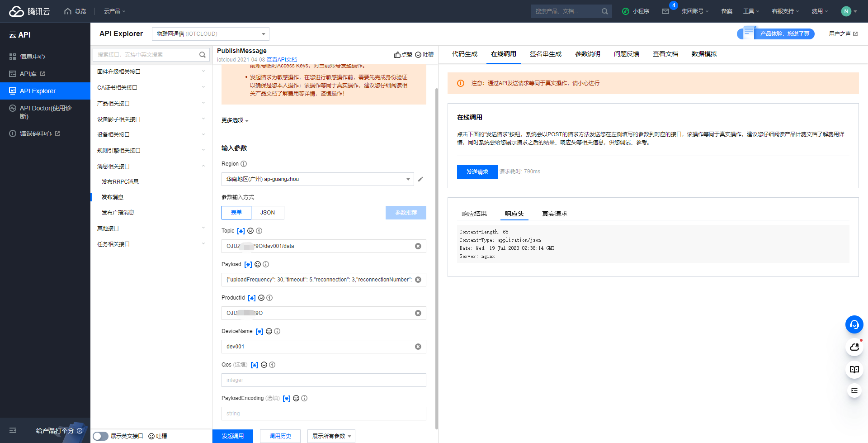868x443 pixels.
Task: Click the 搜索接口 interface search field
Action: pos(151,55)
